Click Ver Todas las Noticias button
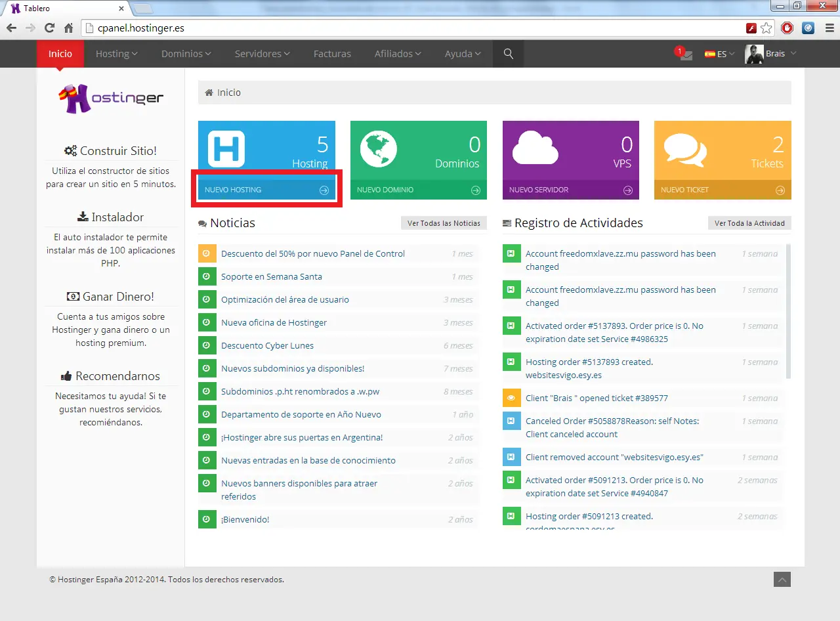This screenshot has width=840, height=621. click(444, 223)
